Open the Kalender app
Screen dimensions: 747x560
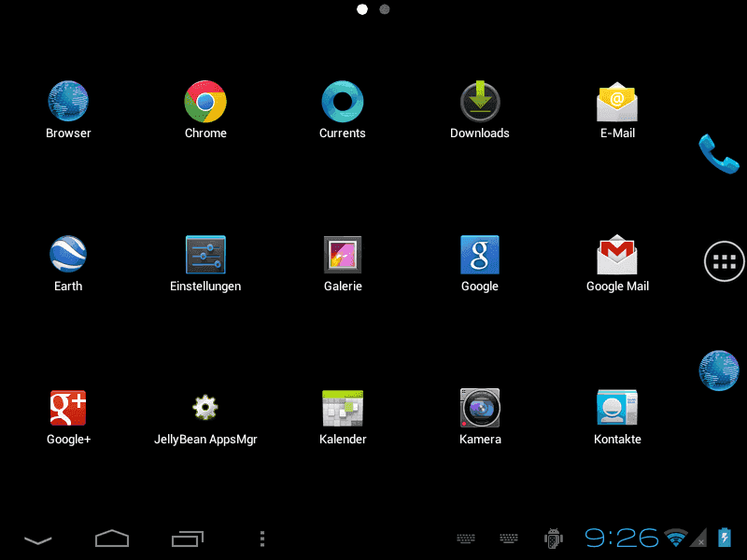click(343, 417)
